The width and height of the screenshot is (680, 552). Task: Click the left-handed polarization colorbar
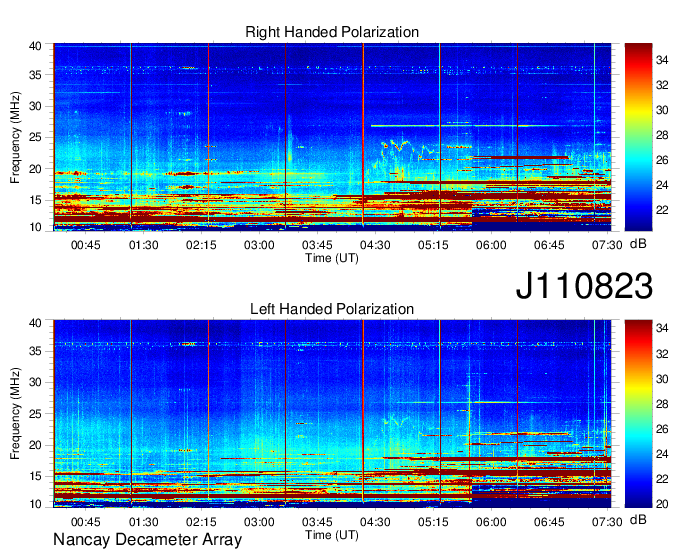coord(638,413)
